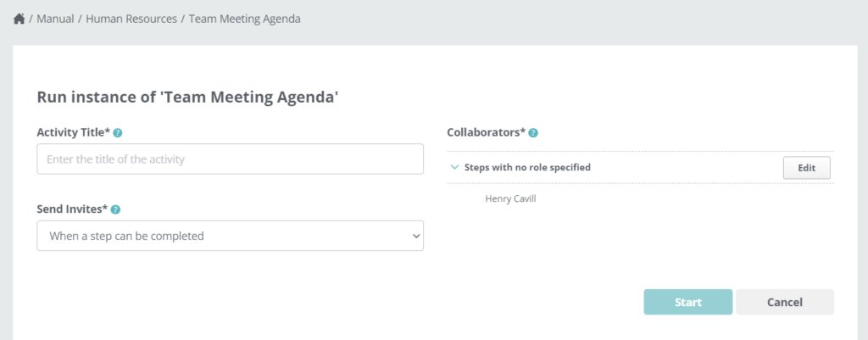Click the 'Run instance of' heading

[187, 97]
